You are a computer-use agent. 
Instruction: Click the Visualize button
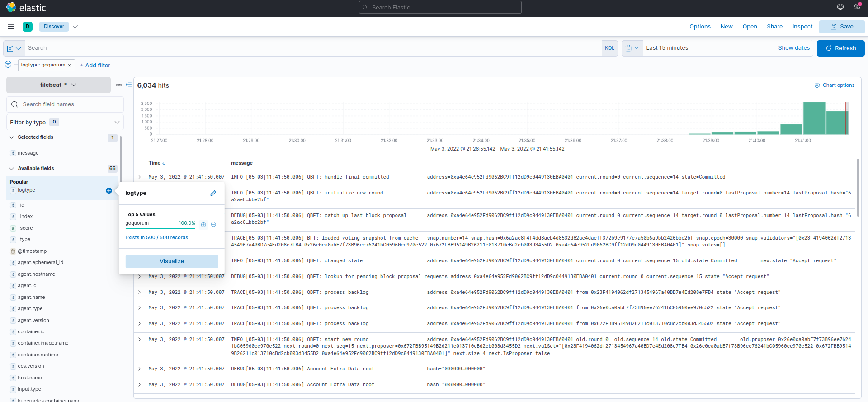pyautogui.click(x=172, y=261)
